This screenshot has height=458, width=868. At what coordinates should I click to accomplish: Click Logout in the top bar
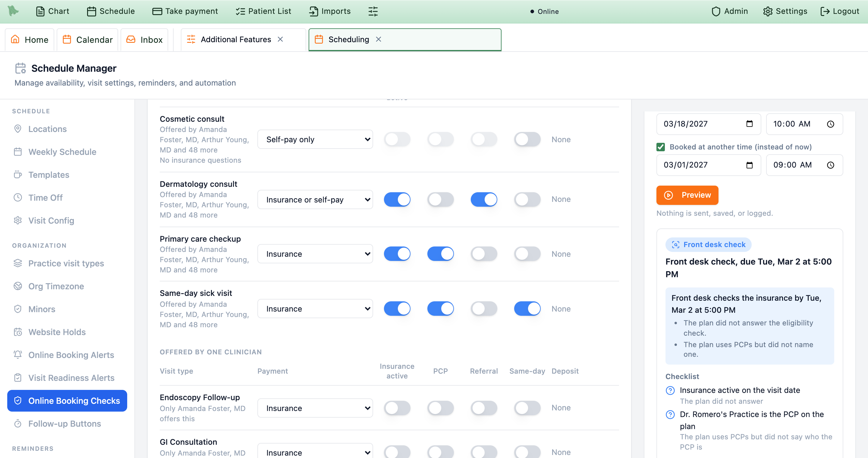click(x=839, y=11)
